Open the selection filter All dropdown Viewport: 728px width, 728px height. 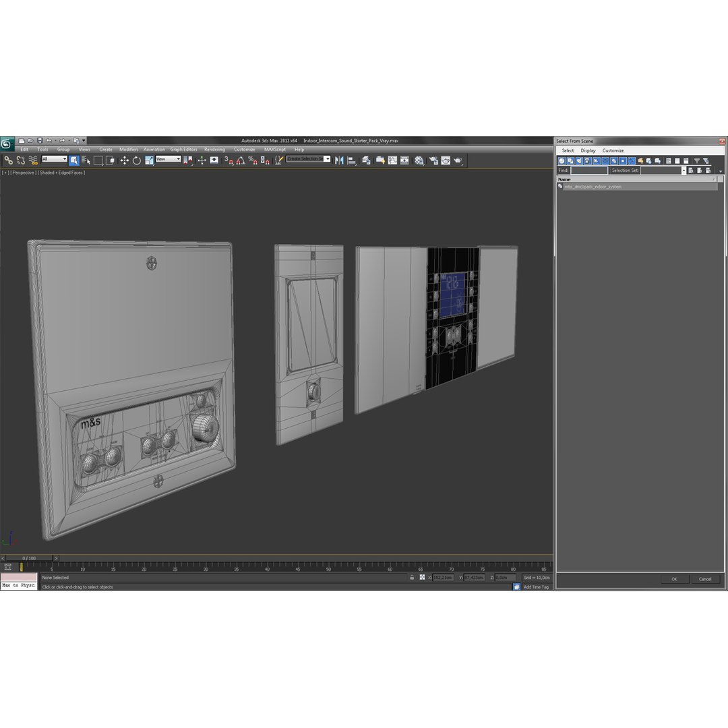pyautogui.click(x=55, y=159)
